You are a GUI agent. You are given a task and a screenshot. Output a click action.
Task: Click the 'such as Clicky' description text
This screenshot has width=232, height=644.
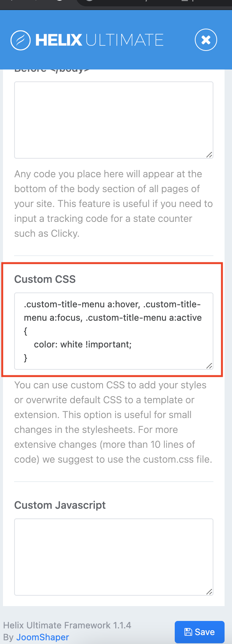click(47, 233)
